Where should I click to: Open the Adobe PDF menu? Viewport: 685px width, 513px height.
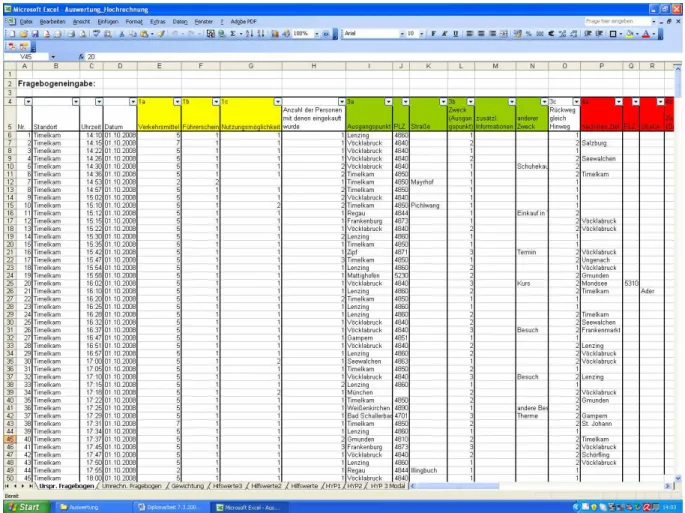(x=243, y=21)
